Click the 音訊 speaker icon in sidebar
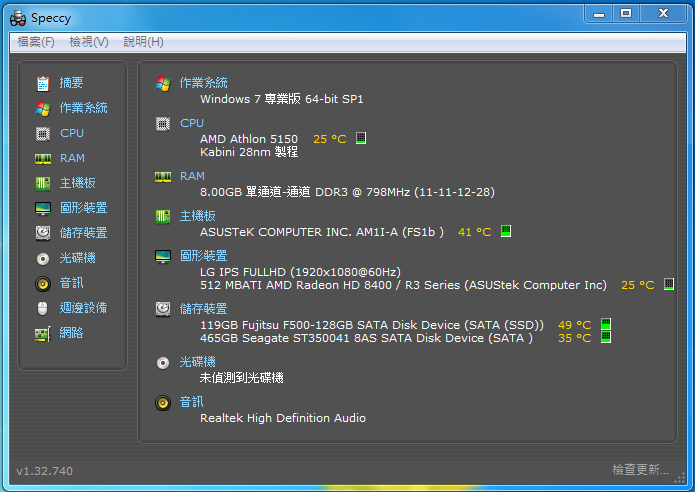 43,283
